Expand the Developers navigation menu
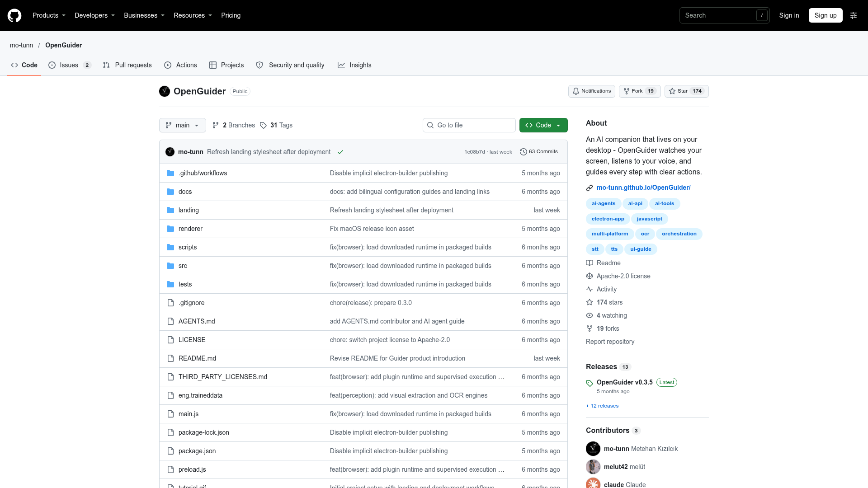 click(94, 15)
